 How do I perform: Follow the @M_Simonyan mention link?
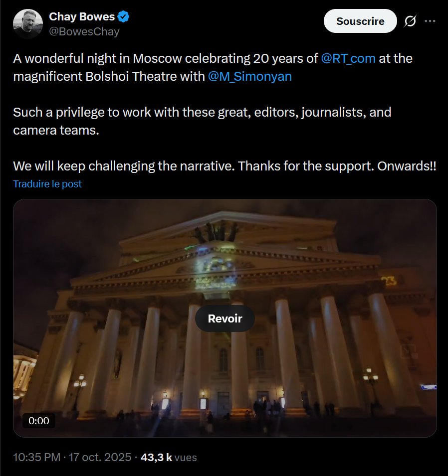[250, 76]
